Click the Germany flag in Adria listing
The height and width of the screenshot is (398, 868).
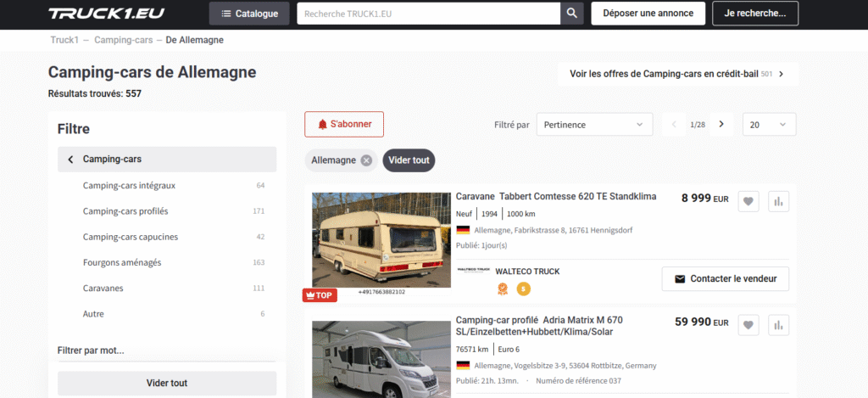[x=463, y=365]
